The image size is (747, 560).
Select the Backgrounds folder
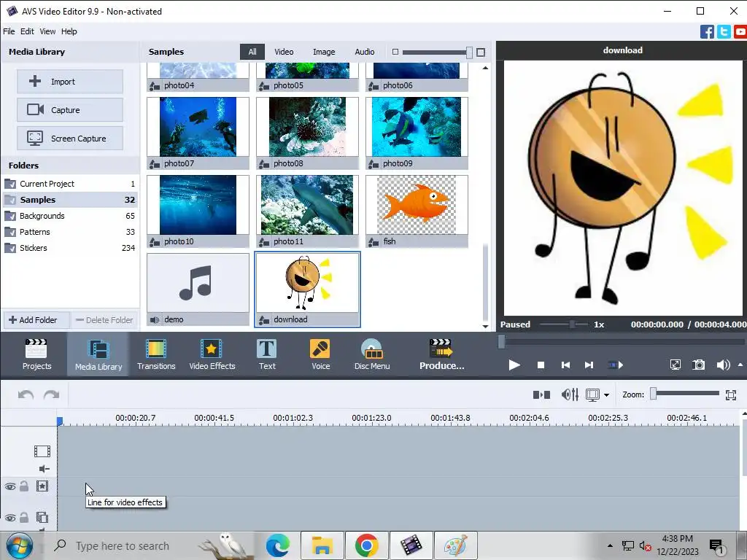pyautogui.click(x=70, y=216)
